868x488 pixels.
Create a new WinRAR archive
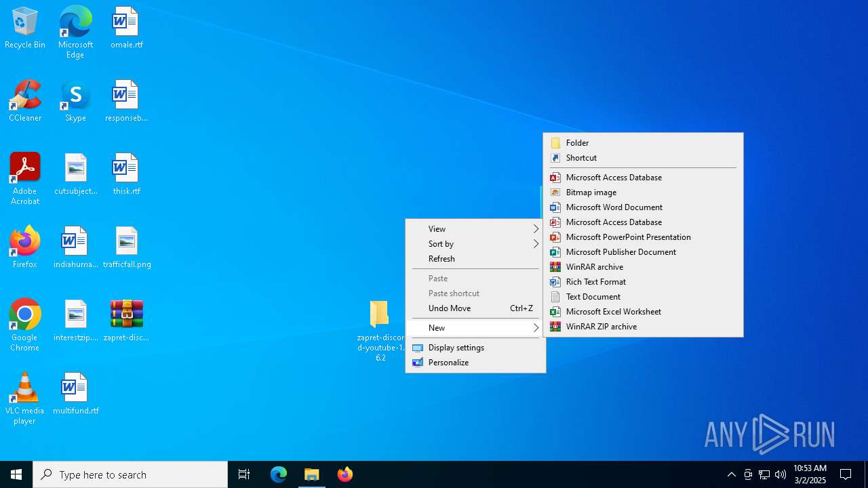pyautogui.click(x=643, y=267)
